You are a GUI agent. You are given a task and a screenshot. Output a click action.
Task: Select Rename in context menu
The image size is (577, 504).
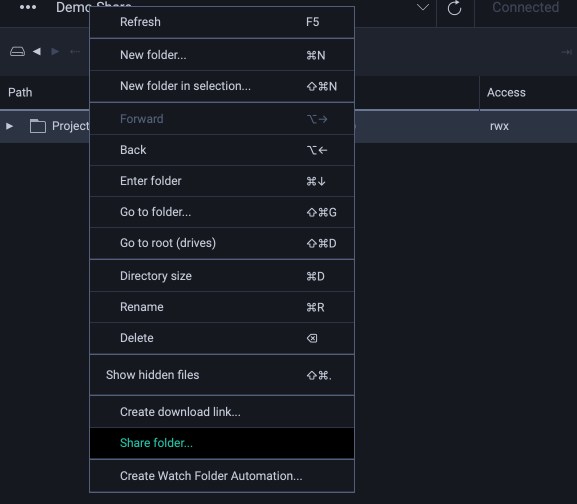coord(222,307)
